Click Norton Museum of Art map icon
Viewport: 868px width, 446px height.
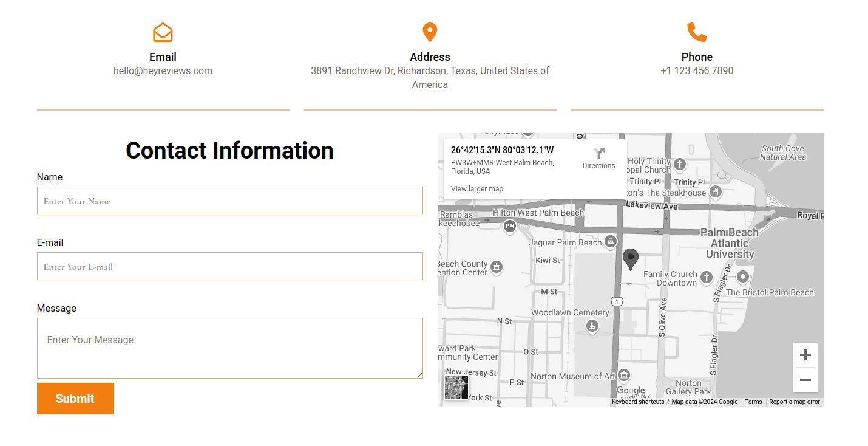[624, 376]
